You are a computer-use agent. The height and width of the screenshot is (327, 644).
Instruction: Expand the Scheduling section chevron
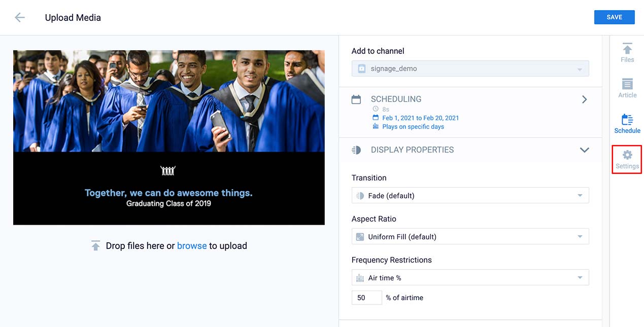tap(584, 99)
